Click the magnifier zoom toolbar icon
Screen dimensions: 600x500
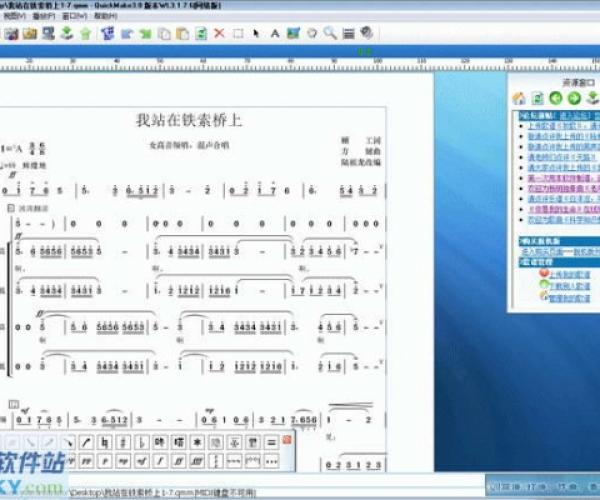click(x=330, y=34)
